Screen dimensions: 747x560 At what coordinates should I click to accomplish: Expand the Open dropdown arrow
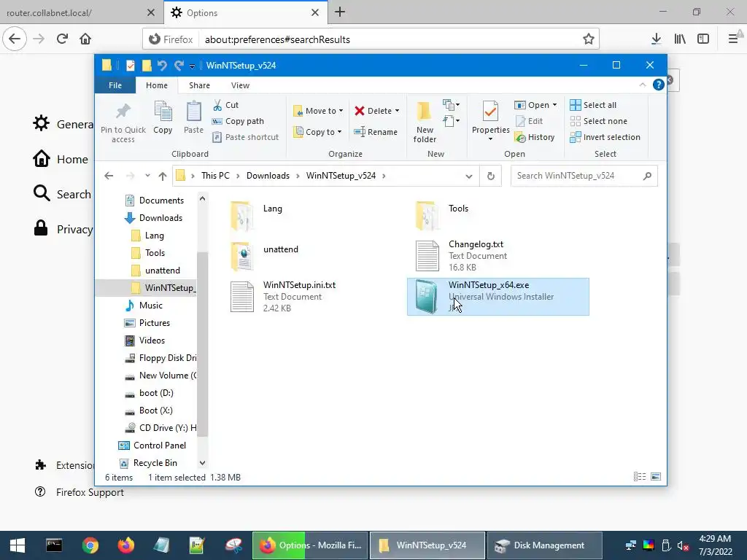554,105
